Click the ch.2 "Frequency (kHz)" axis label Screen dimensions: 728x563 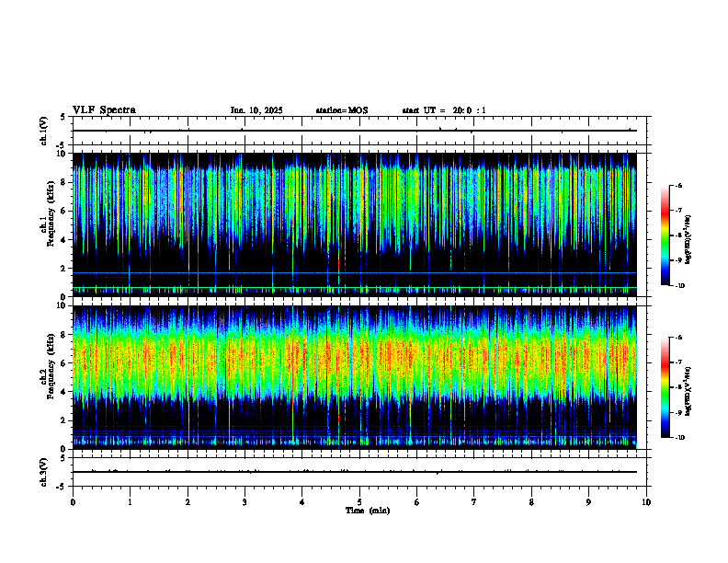(x=51, y=366)
